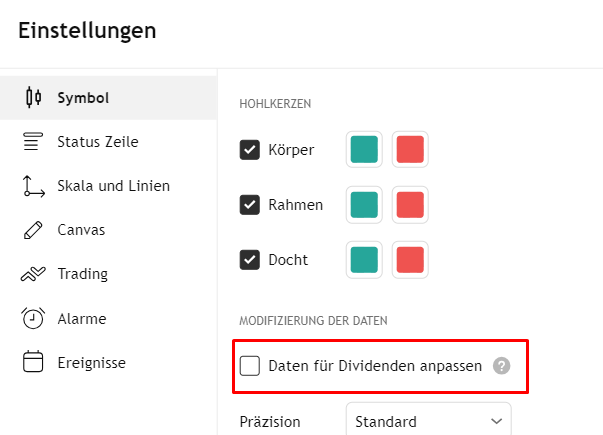Image resolution: width=603 pixels, height=435 pixels.
Task: Open the Präzision dropdown
Action: tap(428, 422)
